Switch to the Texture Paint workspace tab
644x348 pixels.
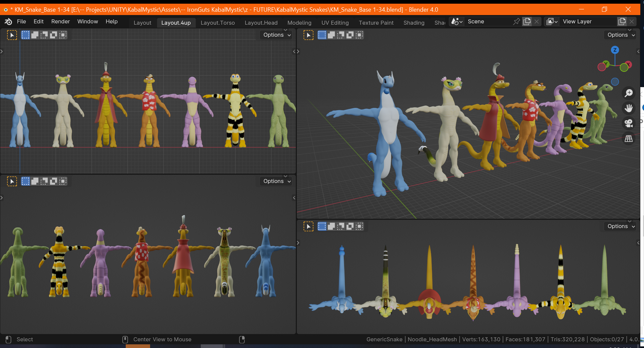(376, 23)
